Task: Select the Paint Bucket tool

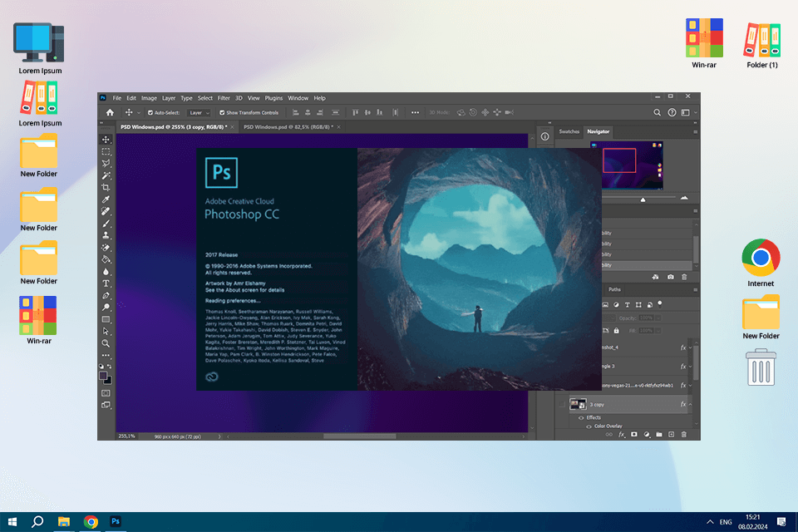Action: click(x=106, y=259)
